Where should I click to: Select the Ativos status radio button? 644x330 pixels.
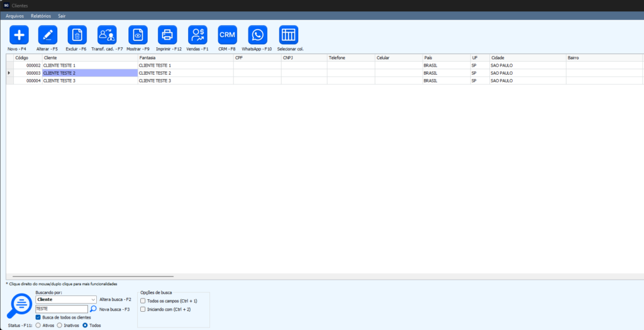click(x=38, y=325)
